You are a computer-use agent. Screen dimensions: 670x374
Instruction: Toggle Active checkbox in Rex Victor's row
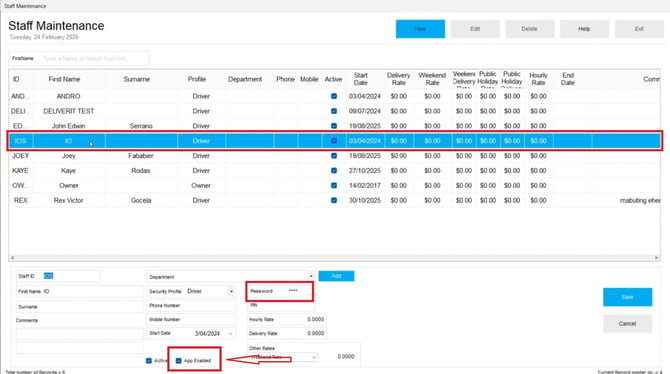(x=334, y=200)
